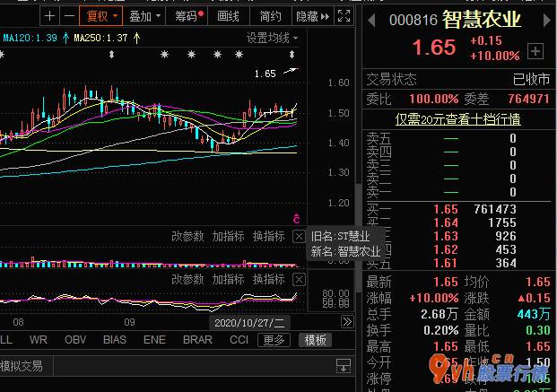Toggle the 简约 simple mode
This screenshot has width=557, height=392.
270,16
